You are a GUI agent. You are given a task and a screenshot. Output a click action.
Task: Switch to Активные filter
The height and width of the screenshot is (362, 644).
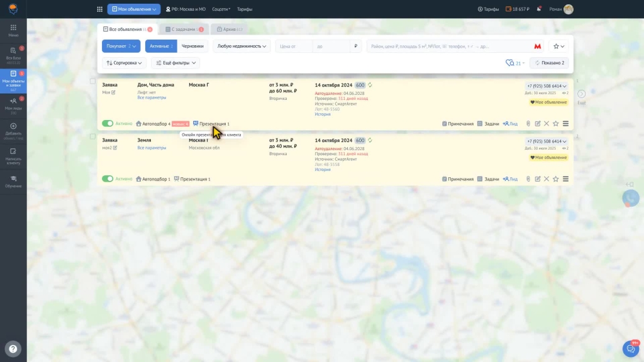pos(161,46)
